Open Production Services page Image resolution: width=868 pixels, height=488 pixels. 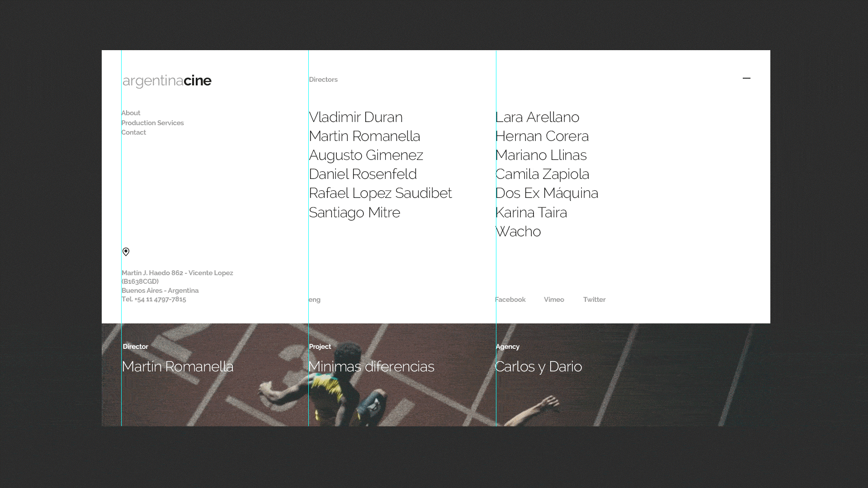[152, 123]
